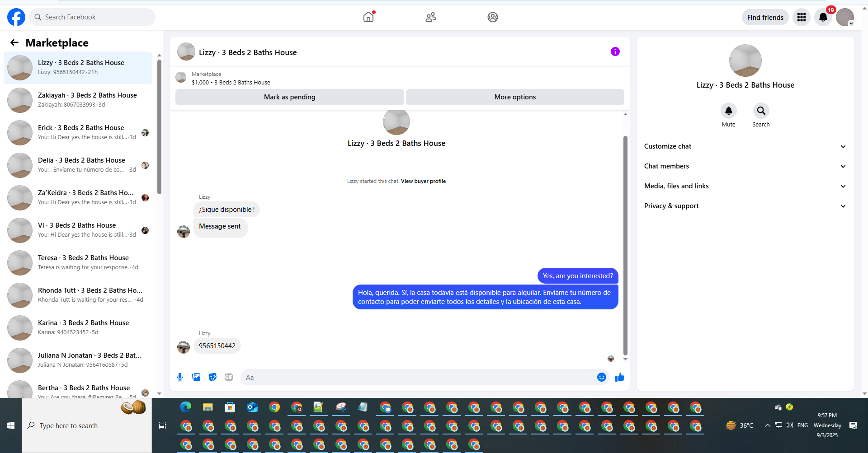Go back from Marketplace with arrow
This screenshot has width=868, height=453.
[x=14, y=42]
